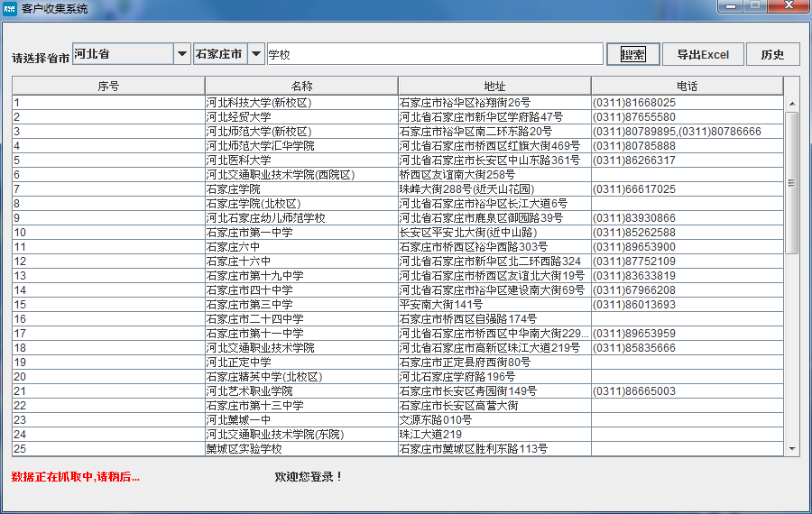This screenshot has height=514, width=812.
Task: Expand the city dropdown showing 石家庄市
Action: coord(256,54)
